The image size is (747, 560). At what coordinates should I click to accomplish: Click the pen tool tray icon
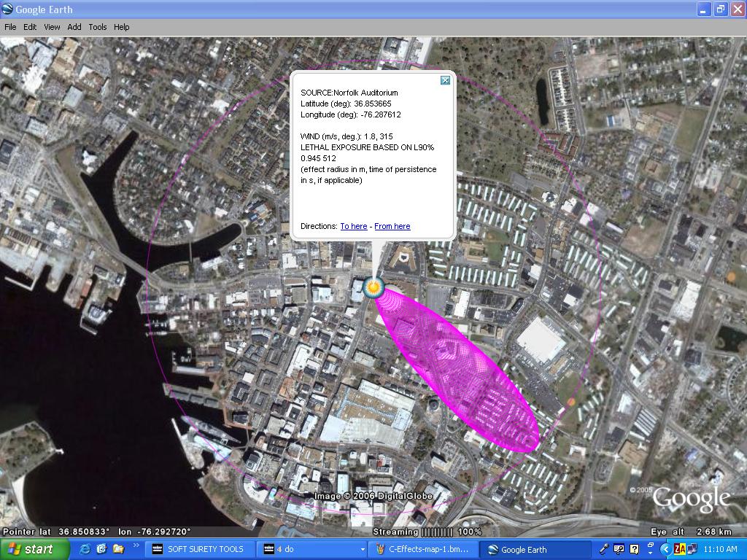pyautogui.click(x=604, y=549)
